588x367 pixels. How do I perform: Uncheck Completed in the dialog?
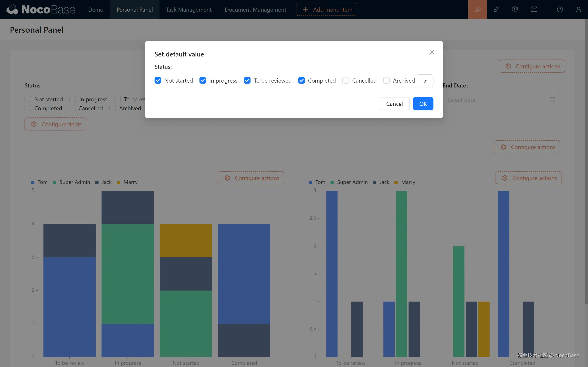[301, 81]
